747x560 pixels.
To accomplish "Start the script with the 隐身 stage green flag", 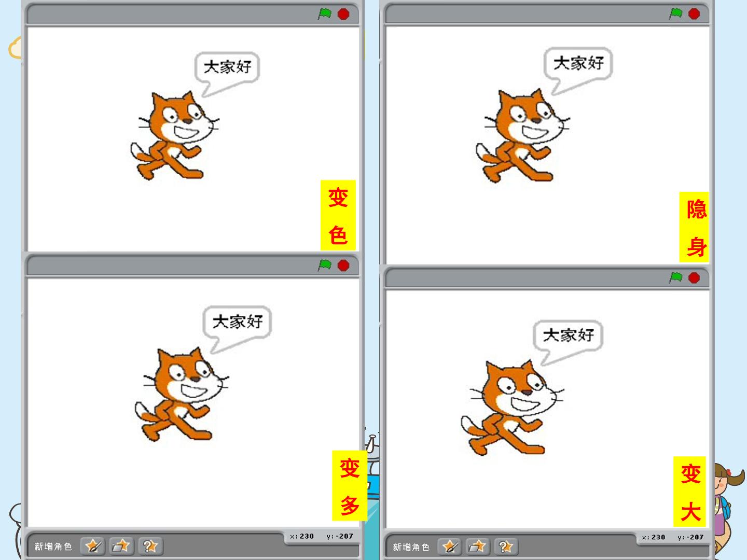I will click(675, 13).
